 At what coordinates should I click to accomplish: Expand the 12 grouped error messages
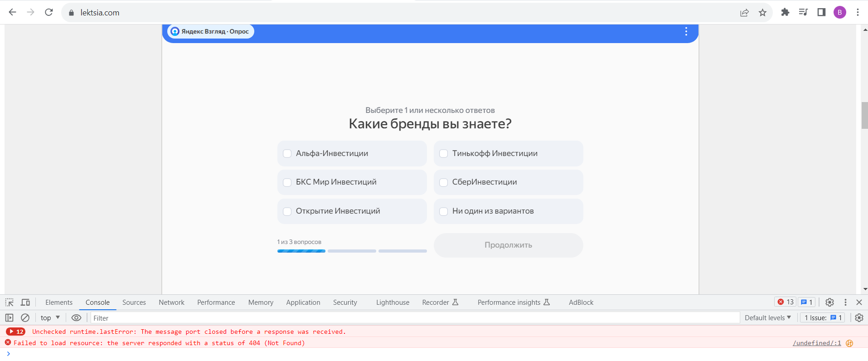(x=15, y=332)
